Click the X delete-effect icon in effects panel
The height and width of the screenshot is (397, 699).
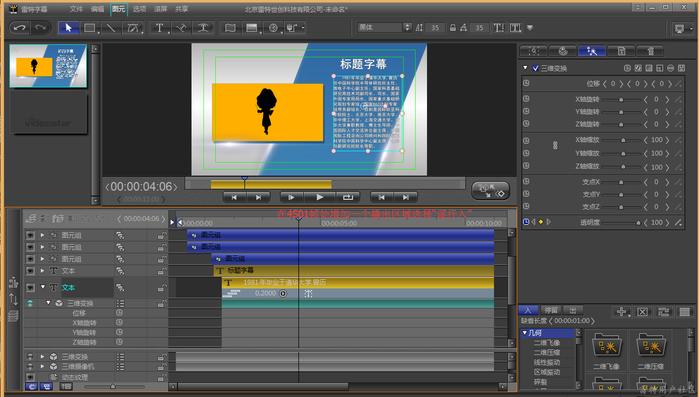point(642,311)
